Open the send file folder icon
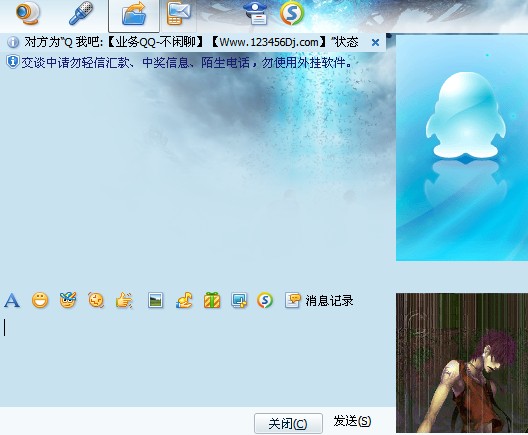The height and width of the screenshot is (435, 528). click(134, 15)
